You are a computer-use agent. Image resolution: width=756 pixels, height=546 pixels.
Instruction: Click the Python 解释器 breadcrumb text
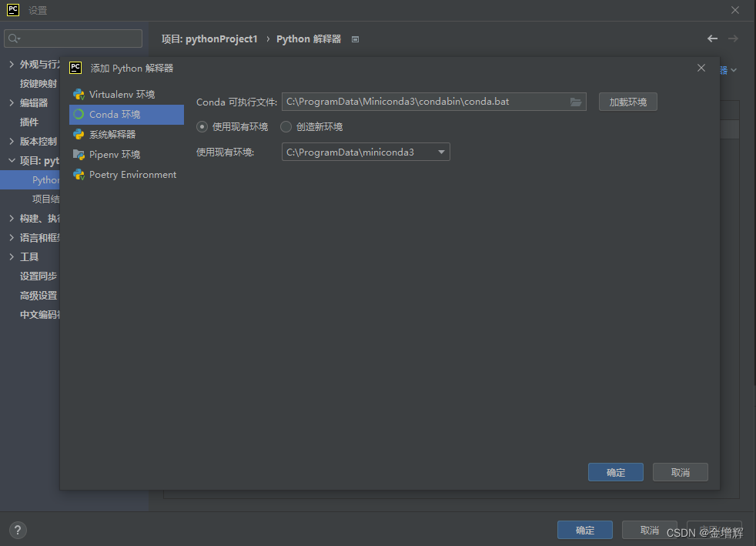click(x=309, y=39)
